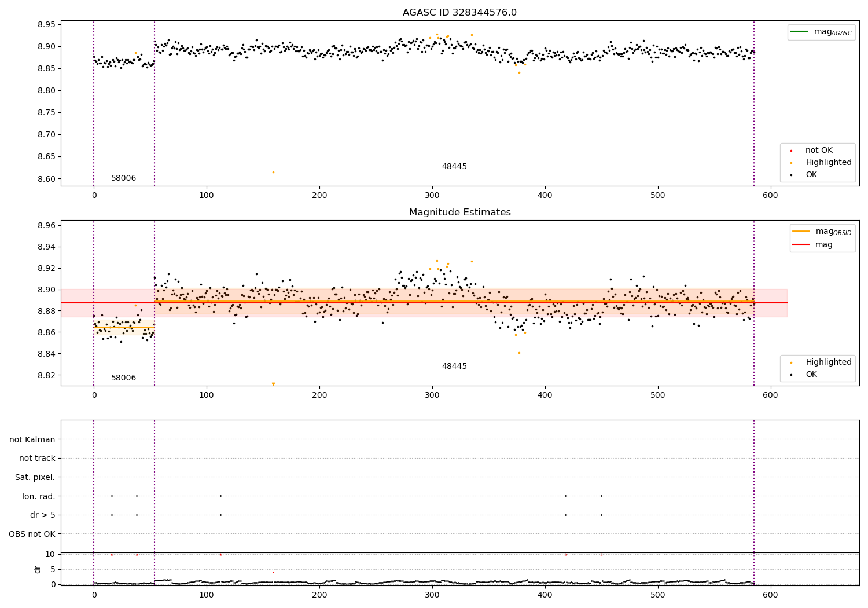Click the "300" x-axis tick of top plot

pyautogui.click(x=432, y=196)
